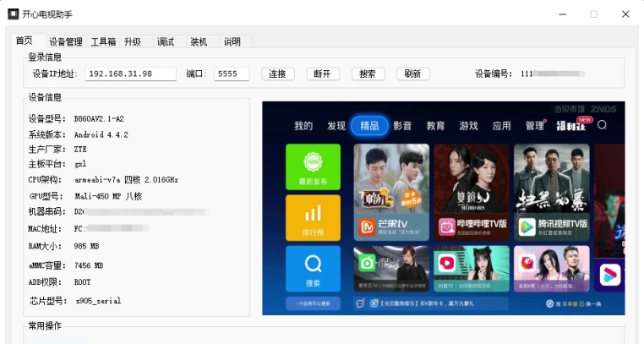Click the 抖音TV card in bottom row
The width and height of the screenshot is (644, 344).
point(472,269)
